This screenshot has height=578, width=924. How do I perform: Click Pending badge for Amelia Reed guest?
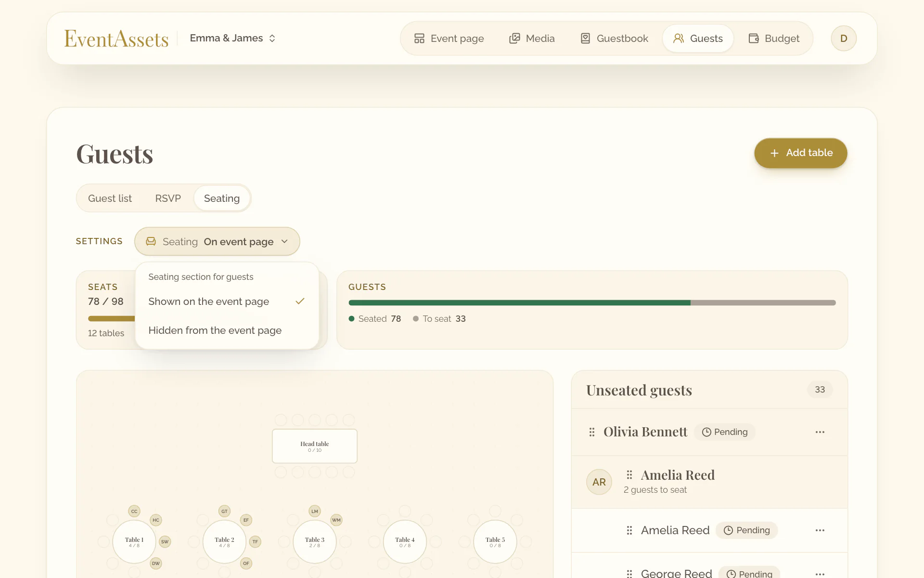[747, 530]
